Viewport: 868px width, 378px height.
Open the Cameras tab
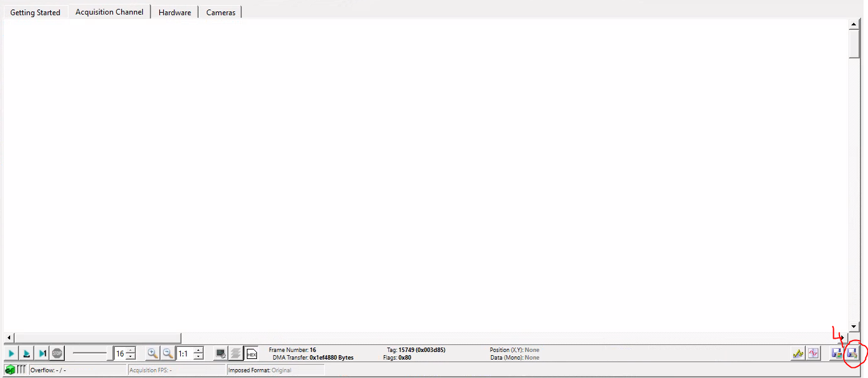coord(220,11)
